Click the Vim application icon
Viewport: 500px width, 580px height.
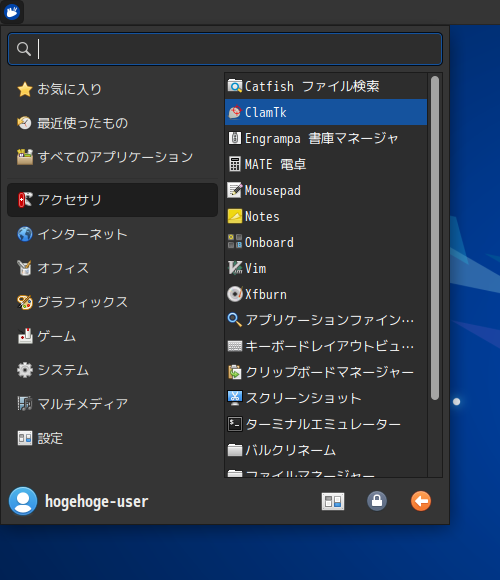(x=234, y=268)
